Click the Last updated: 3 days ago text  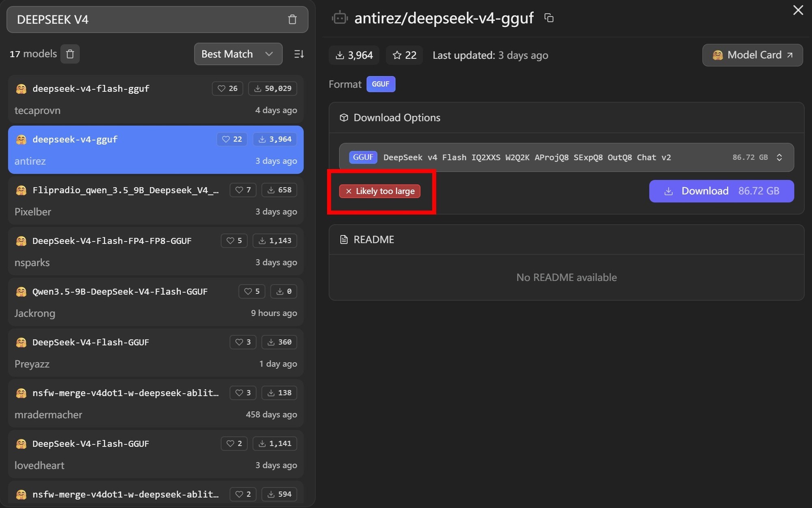[490, 55]
